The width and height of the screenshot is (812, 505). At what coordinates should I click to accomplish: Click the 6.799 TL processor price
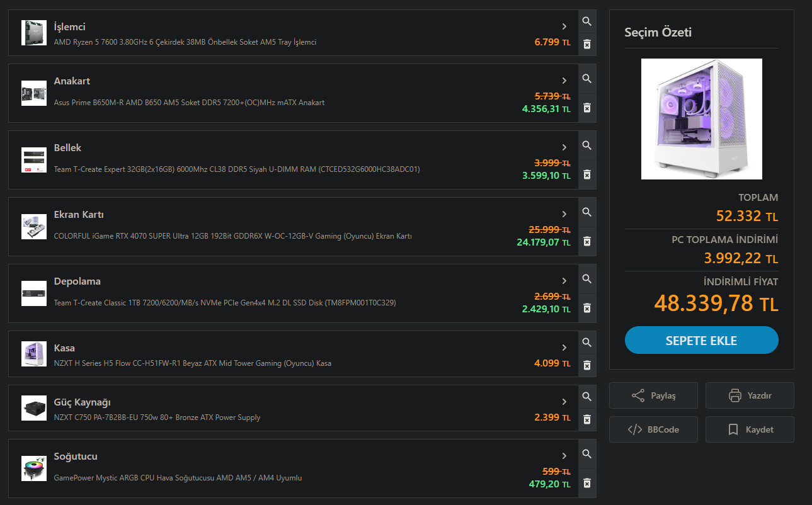pos(552,42)
